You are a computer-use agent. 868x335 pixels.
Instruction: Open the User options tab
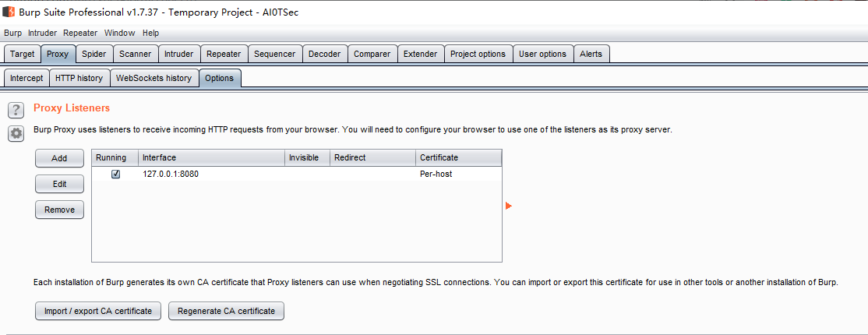click(x=542, y=54)
